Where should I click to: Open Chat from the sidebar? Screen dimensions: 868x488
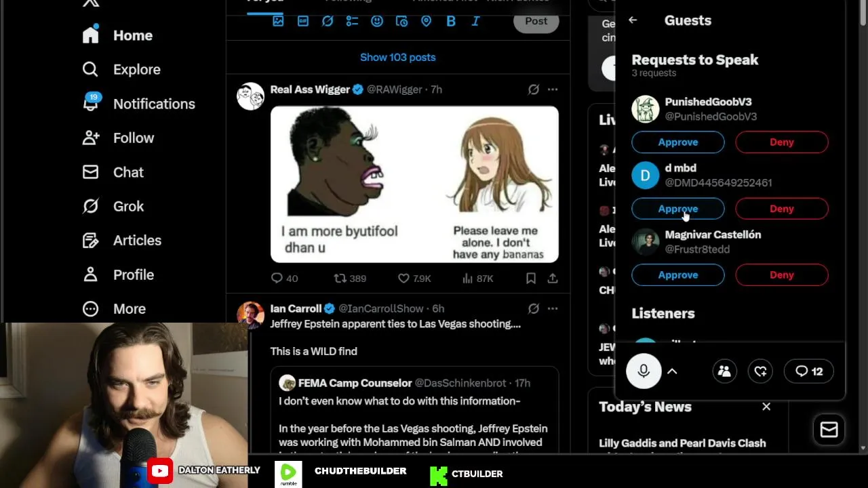pos(113,172)
